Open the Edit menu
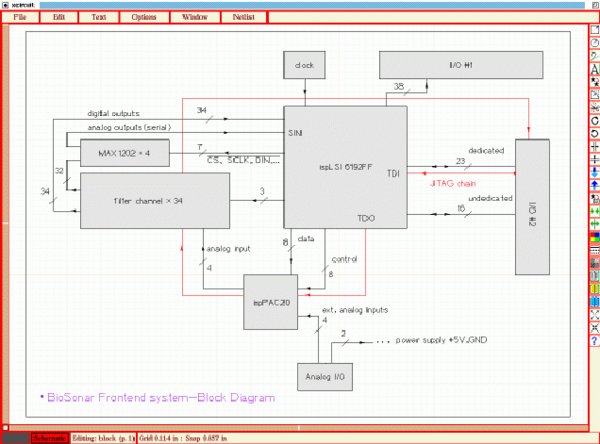Screen dimensions: 600x444 (59, 17)
